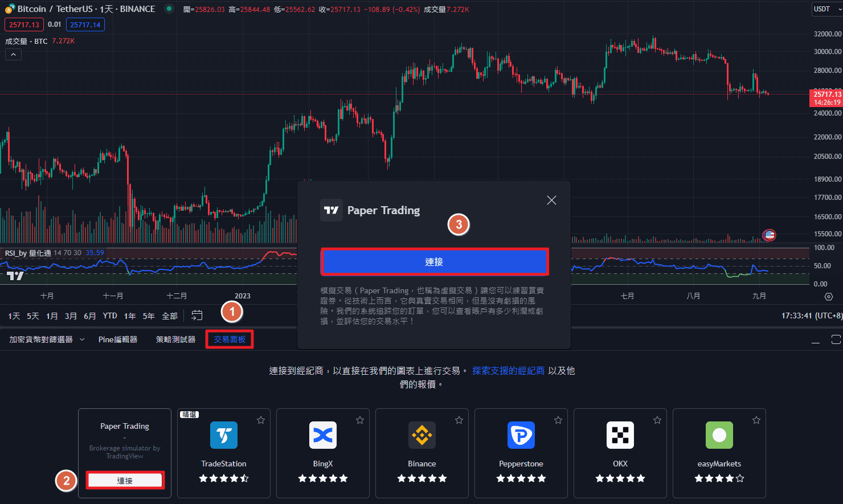Collapse the indicator legend with chevron button
Image resolution: width=843 pixels, height=504 pixels.
pos(13,55)
